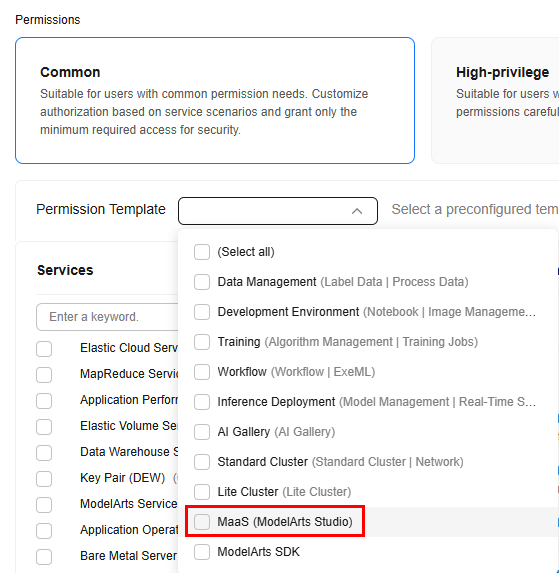Switch to the High-privilege permissions card

tap(495, 100)
